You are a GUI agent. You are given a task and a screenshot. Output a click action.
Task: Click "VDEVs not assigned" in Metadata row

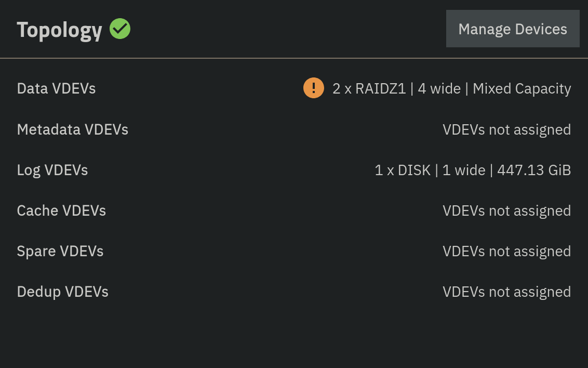tap(506, 129)
